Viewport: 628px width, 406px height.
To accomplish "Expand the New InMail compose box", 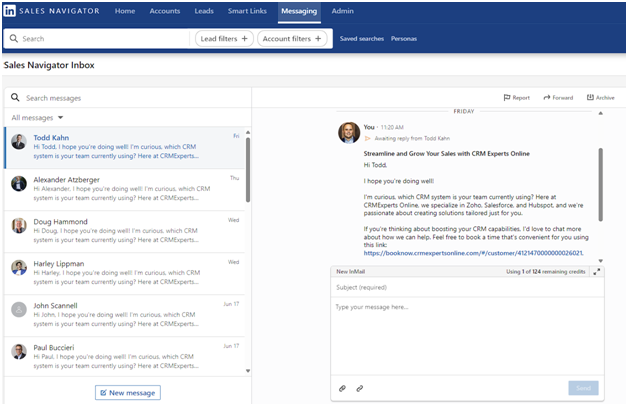I will click(596, 272).
